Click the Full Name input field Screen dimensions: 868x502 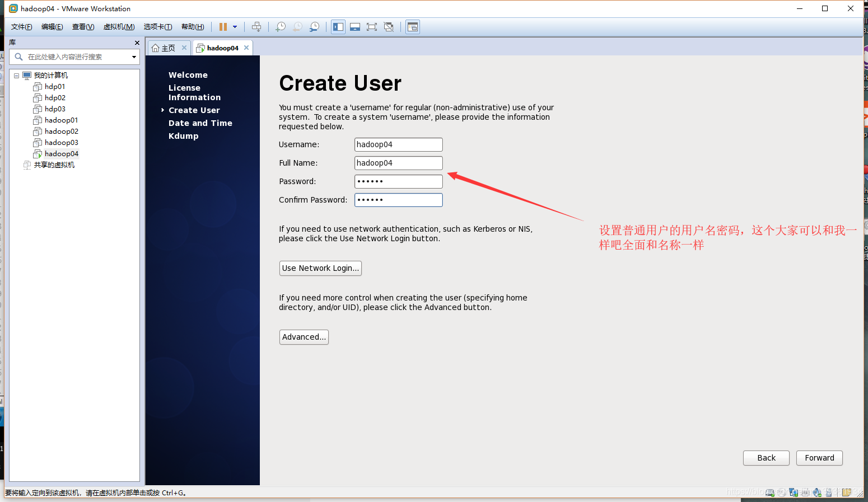pos(399,163)
